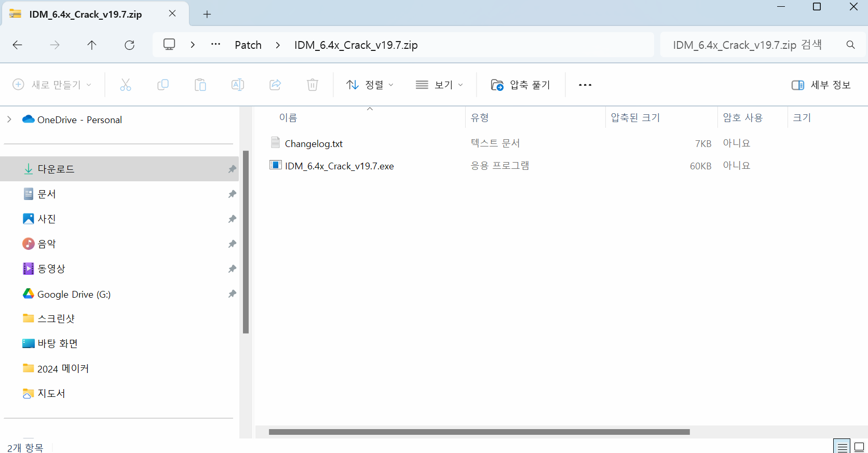Click the Copy icon in toolbar

163,85
